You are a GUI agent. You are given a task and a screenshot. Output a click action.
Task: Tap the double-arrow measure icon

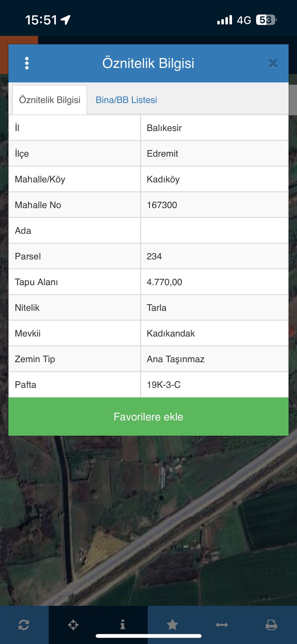click(x=222, y=625)
